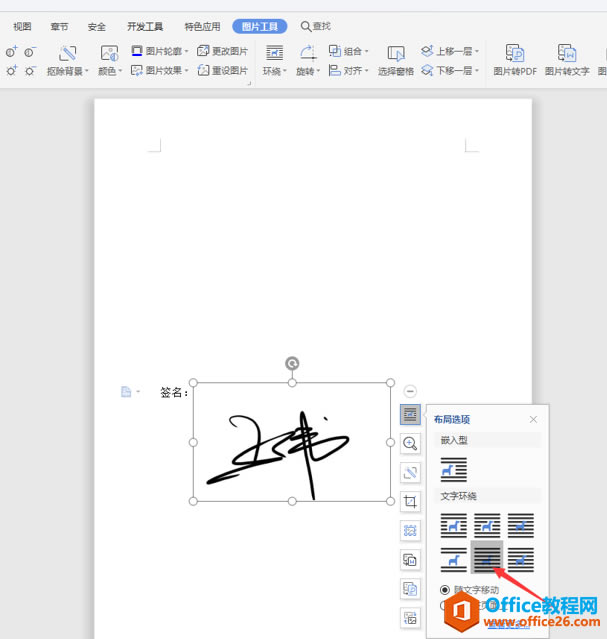Viewport: 607px width, 639px height.
Task: Open 抠除背景 remove background menu
Action: [x=67, y=61]
